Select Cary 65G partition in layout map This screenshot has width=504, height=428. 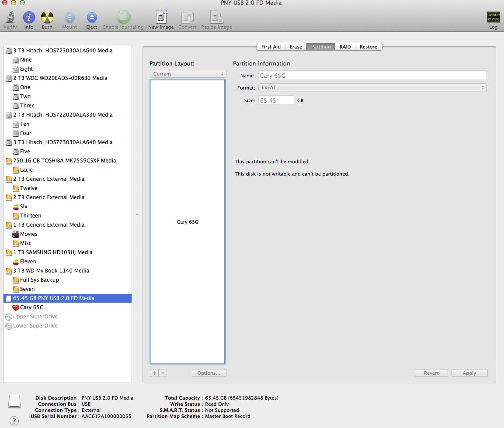[x=188, y=221]
